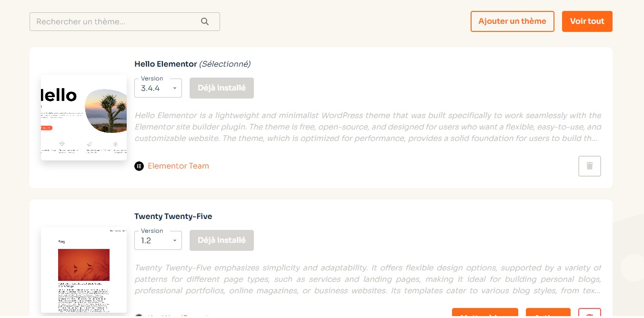Screen dimensions: 644x318
Task: Click the Hello Elementor description text
Action: (367, 127)
